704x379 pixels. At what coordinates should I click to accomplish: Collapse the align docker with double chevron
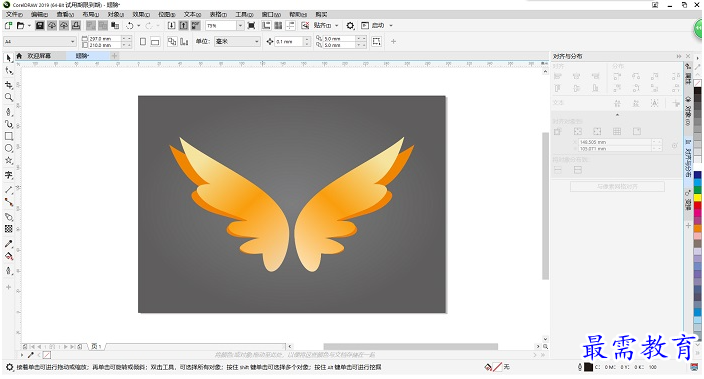coord(679,56)
